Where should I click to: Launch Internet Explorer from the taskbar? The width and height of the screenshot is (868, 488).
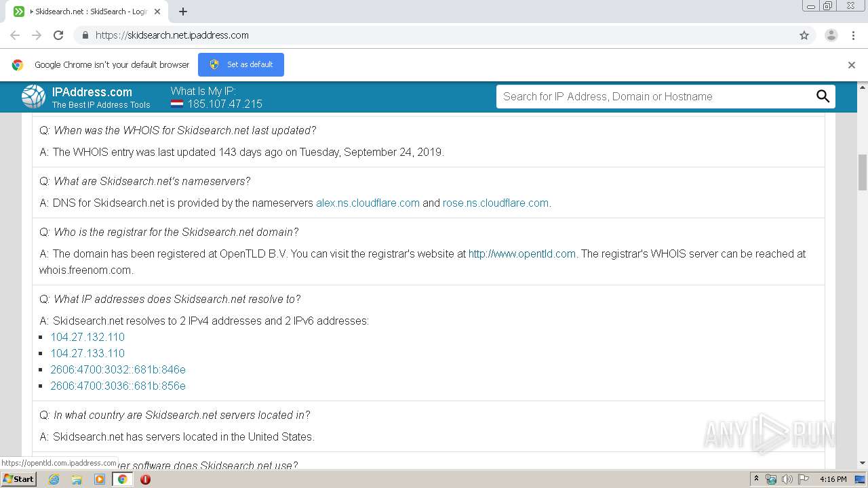tap(54, 479)
